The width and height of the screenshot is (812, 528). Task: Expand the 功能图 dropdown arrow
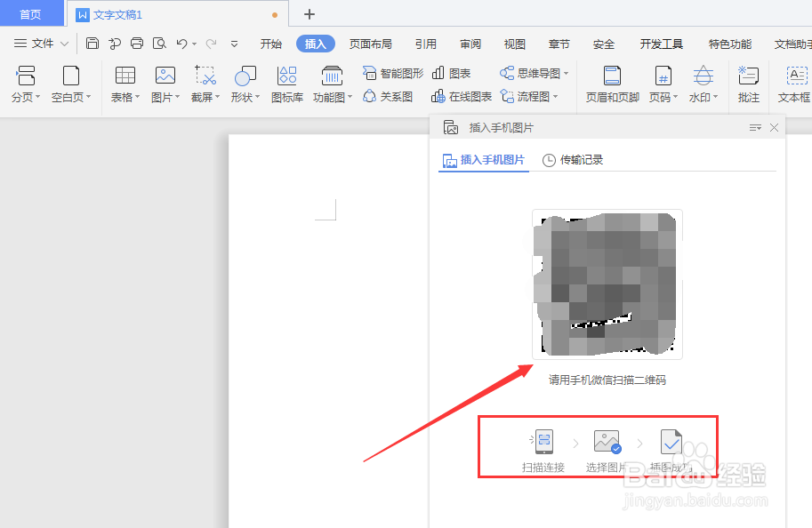tap(350, 97)
